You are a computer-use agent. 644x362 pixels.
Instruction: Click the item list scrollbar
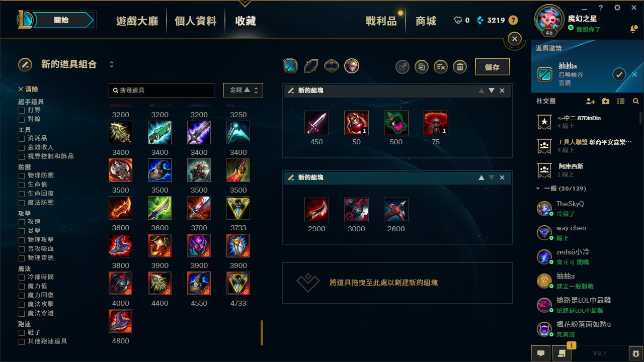262,333
